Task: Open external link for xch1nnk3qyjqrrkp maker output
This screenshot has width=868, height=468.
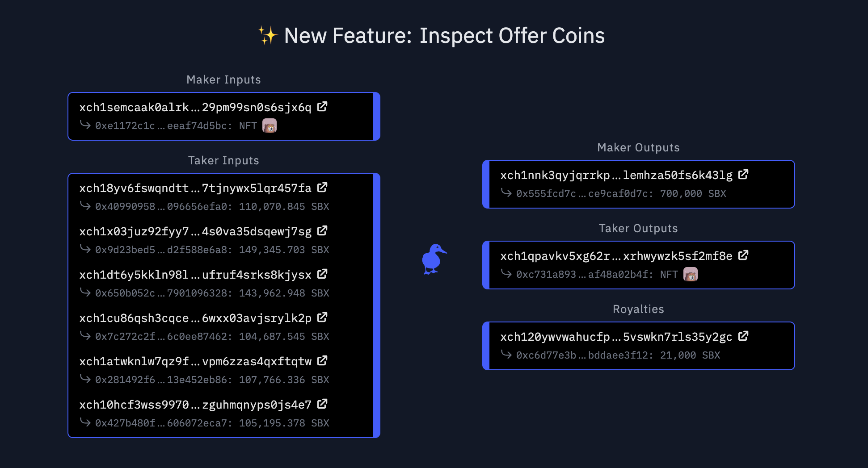Action: [x=743, y=175]
